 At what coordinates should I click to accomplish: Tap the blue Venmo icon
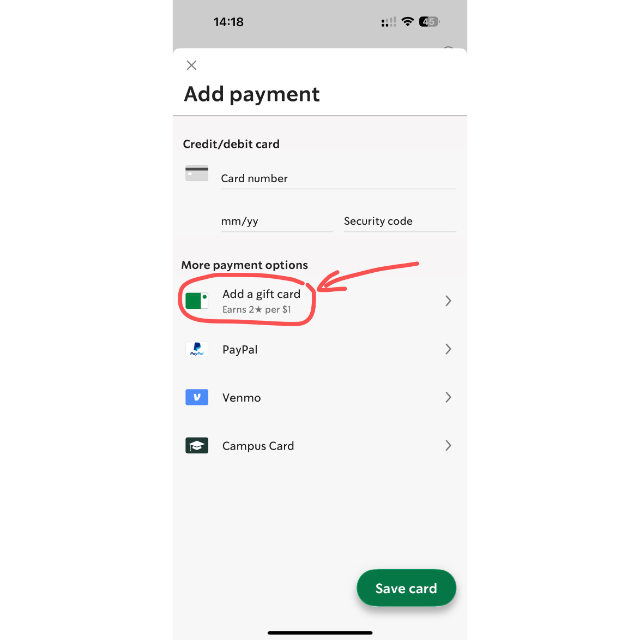click(x=197, y=397)
